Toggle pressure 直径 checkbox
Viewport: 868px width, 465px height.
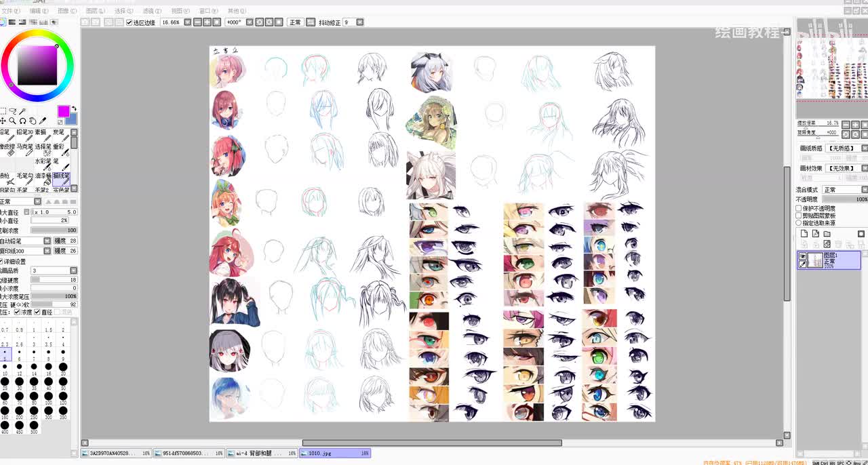(x=37, y=312)
